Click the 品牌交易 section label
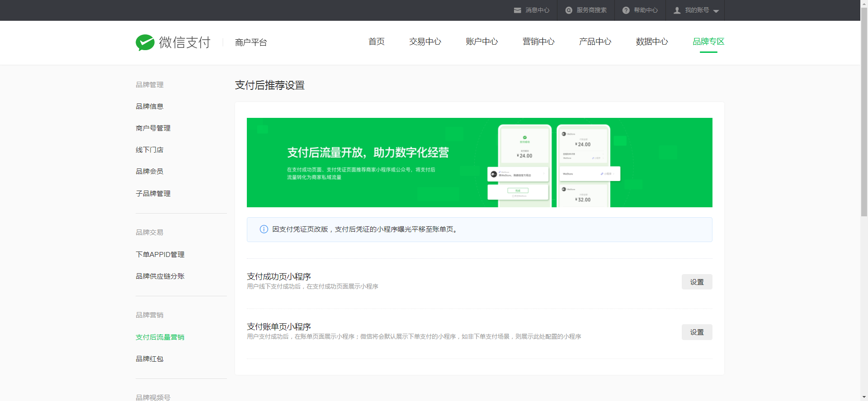 (x=150, y=233)
